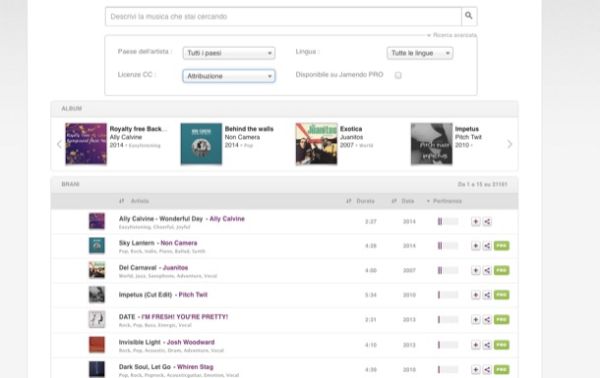Sort tracks by Artista column
The width and height of the screenshot is (600, 378).
point(134,201)
